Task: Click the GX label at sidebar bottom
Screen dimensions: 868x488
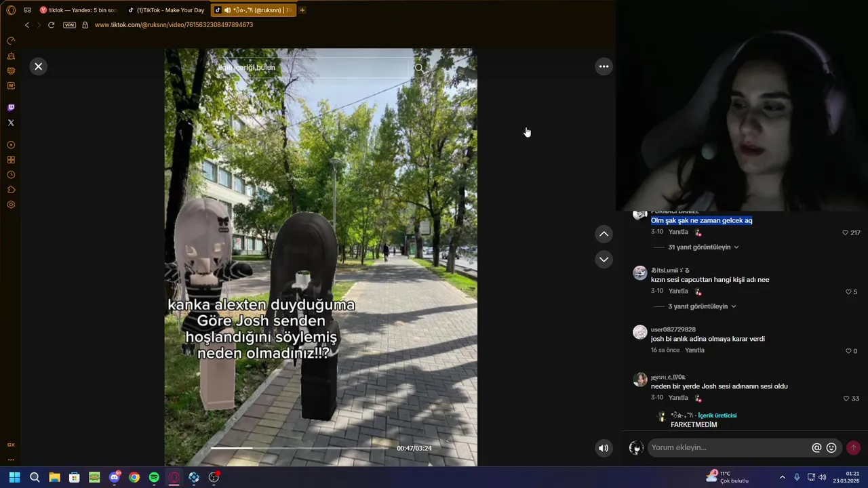Action: (11, 445)
